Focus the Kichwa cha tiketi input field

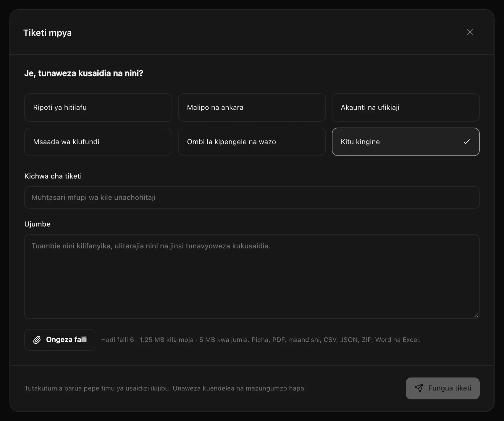(x=252, y=197)
